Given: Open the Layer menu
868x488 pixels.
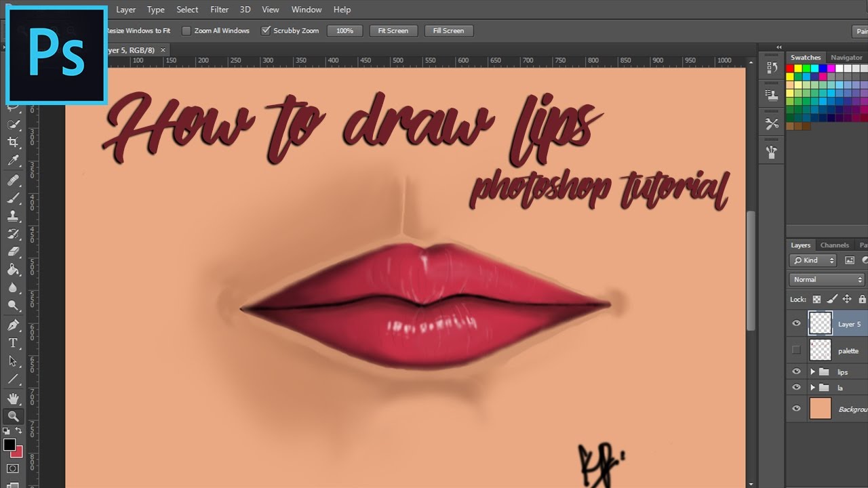Looking at the screenshot, I should click(125, 9).
